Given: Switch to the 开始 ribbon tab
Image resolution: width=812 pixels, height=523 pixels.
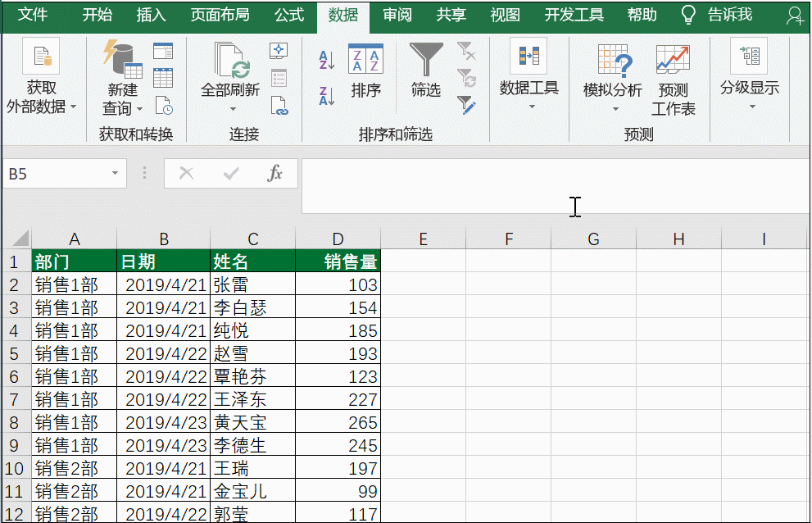Looking at the screenshot, I should click(x=98, y=15).
